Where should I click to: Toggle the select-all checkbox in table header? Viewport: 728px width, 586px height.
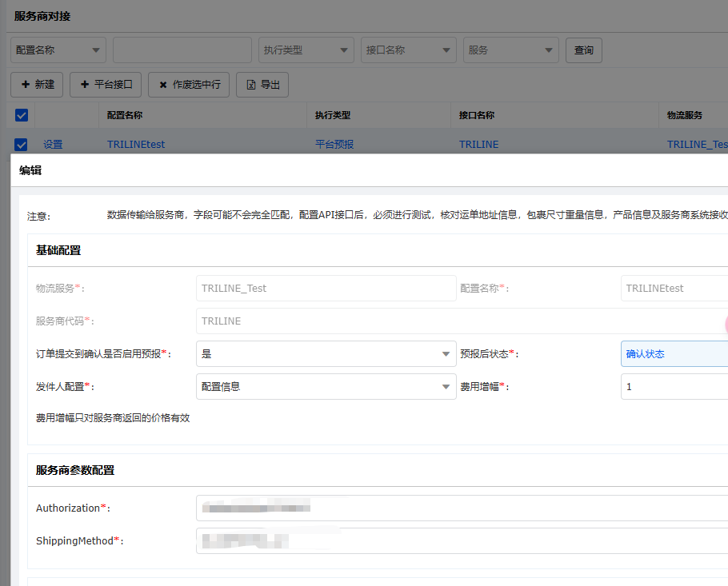click(x=22, y=115)
